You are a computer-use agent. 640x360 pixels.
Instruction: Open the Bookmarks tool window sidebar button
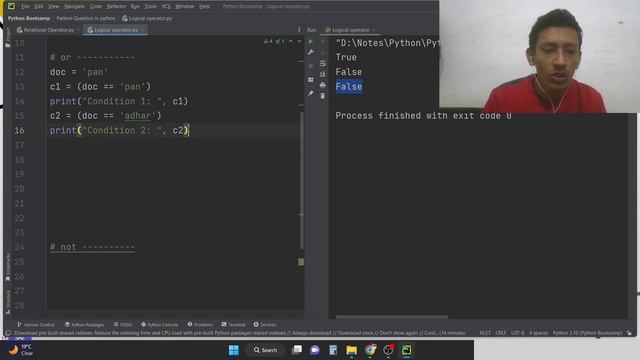point(8,268)
